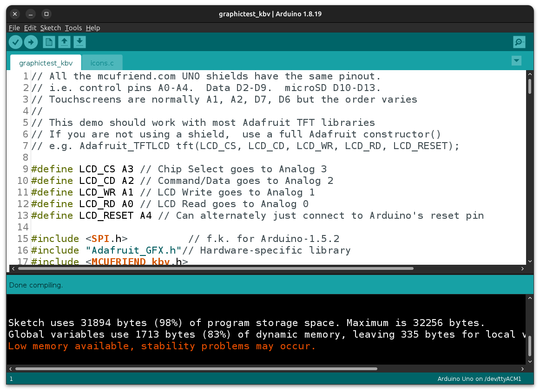Close the Arduino window
This screenshot has width=540, height=392.
coord(15,14)
